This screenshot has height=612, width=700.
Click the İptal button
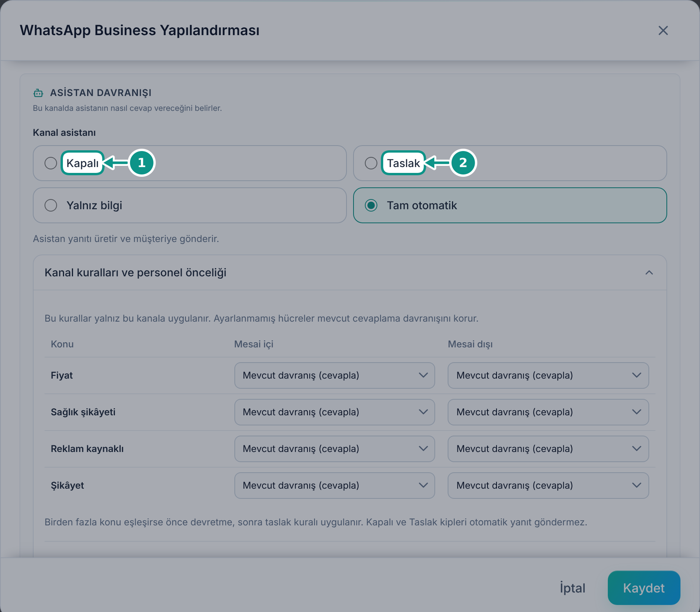pyautogui.click(x=572, y=588)
